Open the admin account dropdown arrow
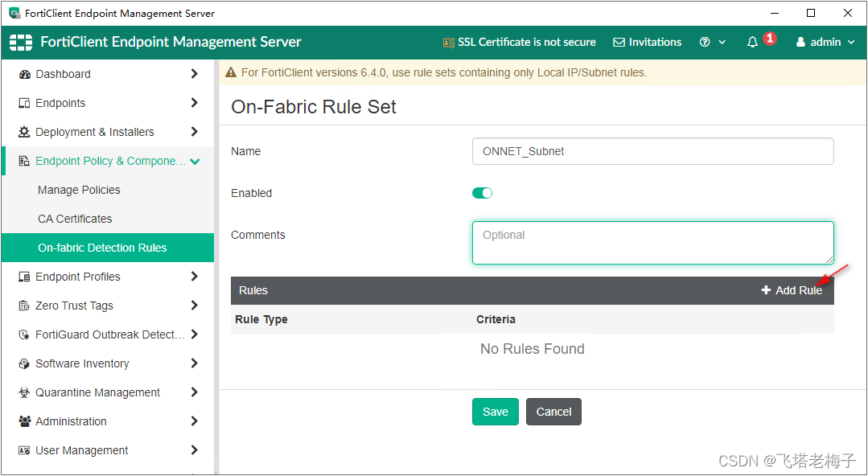Image resolution: width=868 pixels, height=476 pixels. (851, 43)
